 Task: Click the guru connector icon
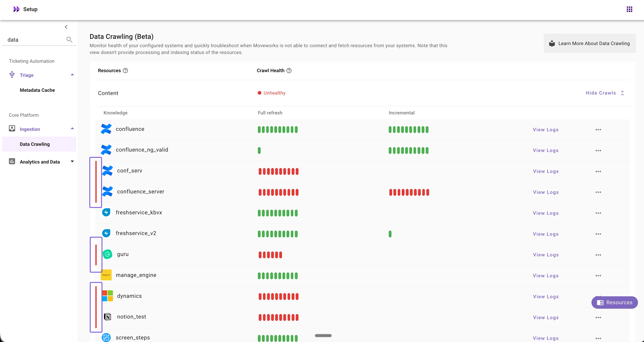(x=108, y=254)
